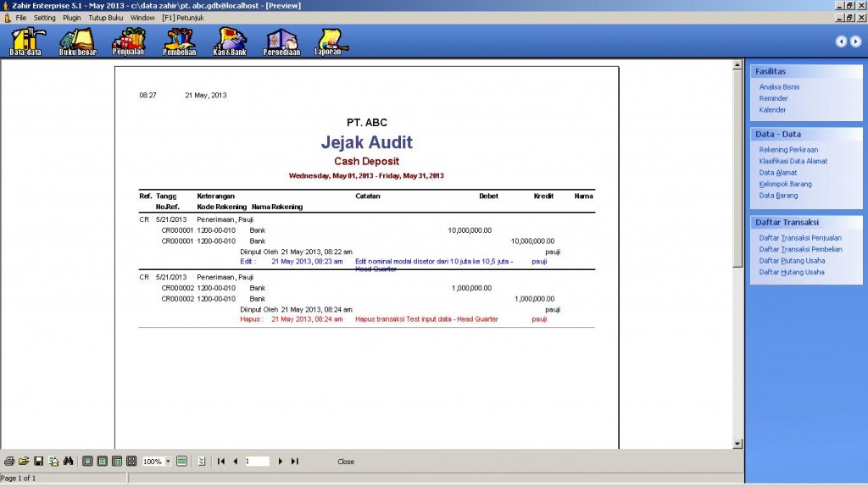Open the Data-data module icon
This screenshot has height=487, width=868.
click(x=25, y=41)
